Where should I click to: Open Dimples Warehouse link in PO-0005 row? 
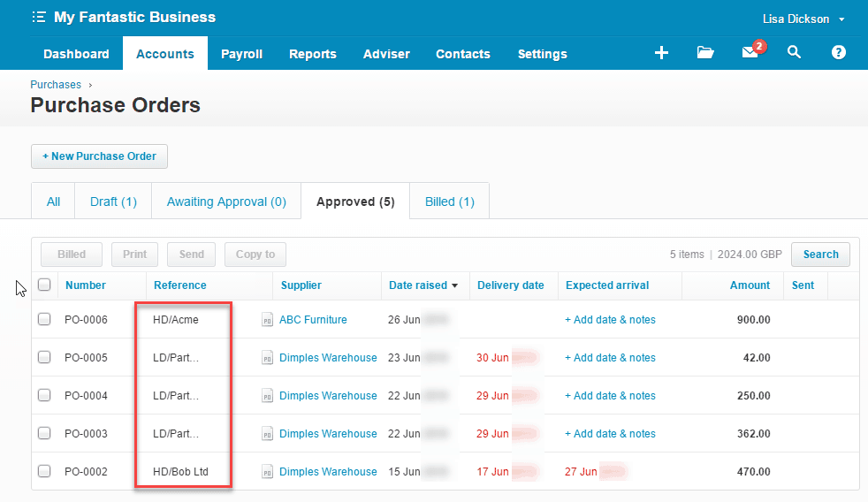click(x=328, y=358)
